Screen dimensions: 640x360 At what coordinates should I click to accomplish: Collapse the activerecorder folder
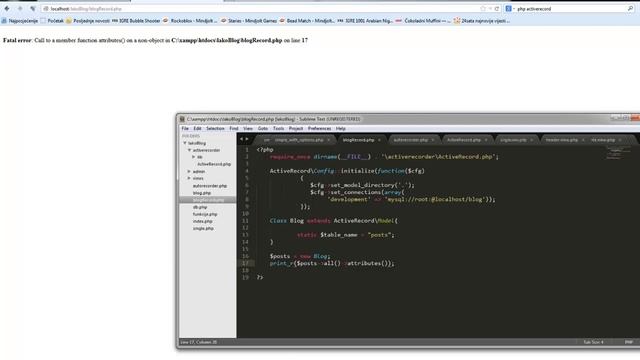click(189, 150)
